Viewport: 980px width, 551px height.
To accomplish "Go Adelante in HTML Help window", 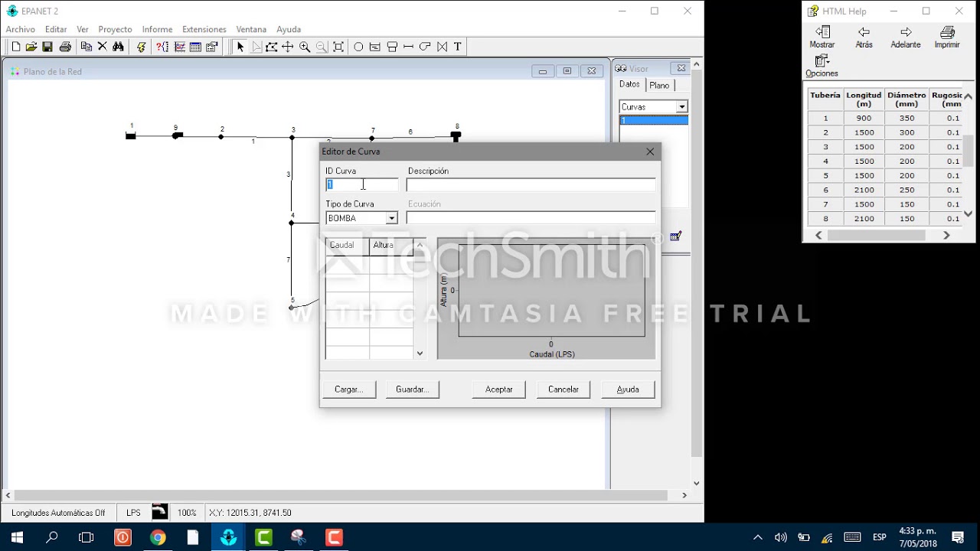I will pyautogui.click(x=906, y=37).
